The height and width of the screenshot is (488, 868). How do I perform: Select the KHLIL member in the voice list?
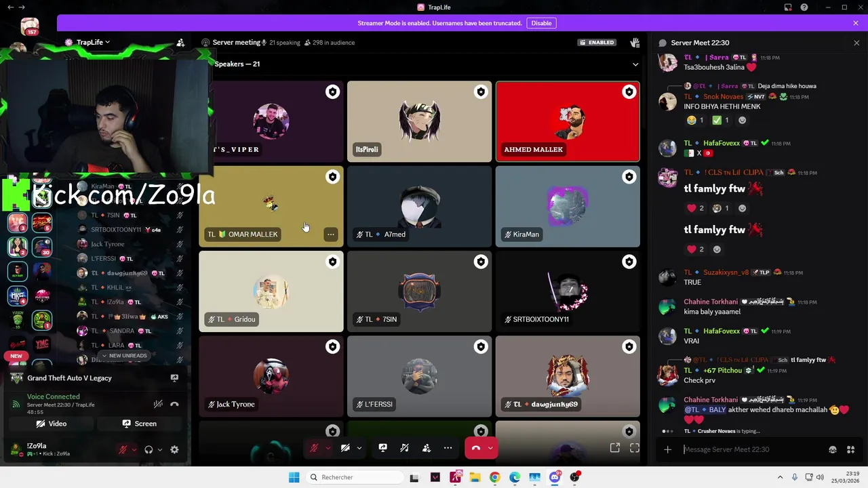point(129,287)
